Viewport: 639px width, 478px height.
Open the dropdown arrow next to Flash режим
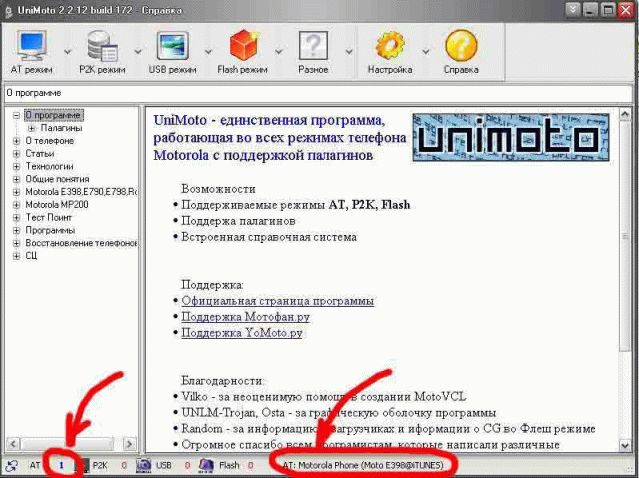[279, 51]
